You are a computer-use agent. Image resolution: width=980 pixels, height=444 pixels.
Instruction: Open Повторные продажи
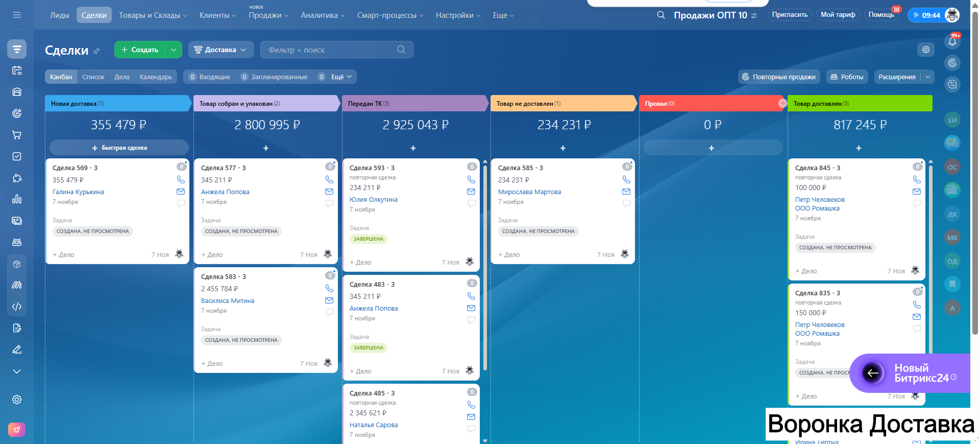779,77
